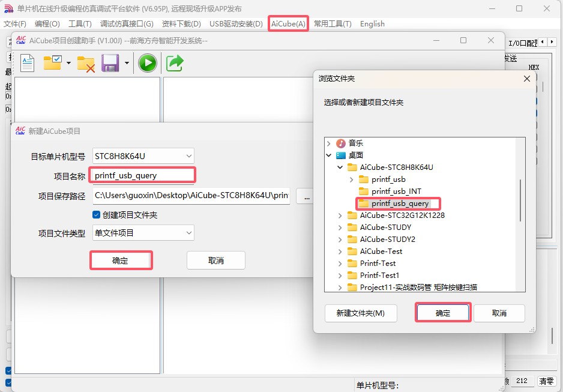Open the 项目文件类型 单文件项目 dropdown

[143, 233]
